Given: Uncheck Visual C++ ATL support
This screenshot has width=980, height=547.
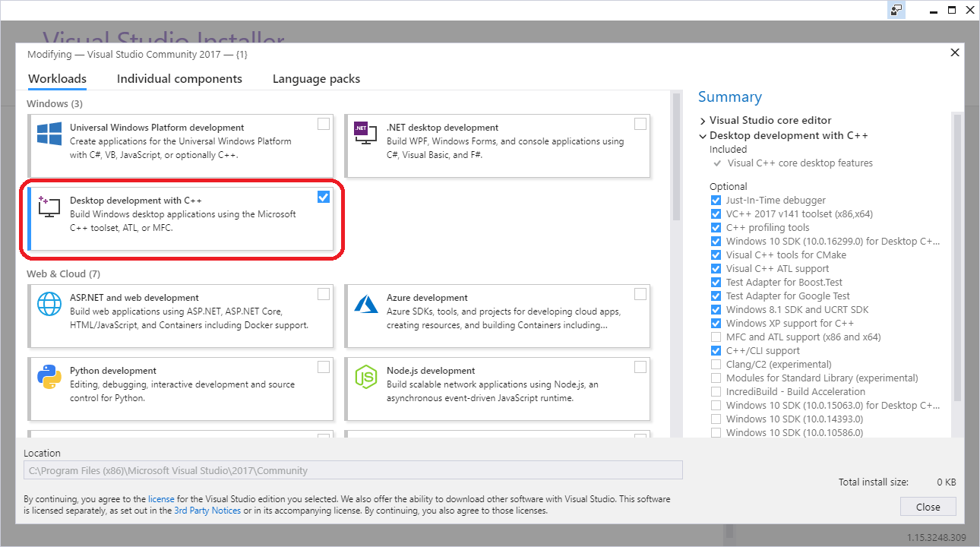Looking at the screenshot, I should [x=716, y=269].
